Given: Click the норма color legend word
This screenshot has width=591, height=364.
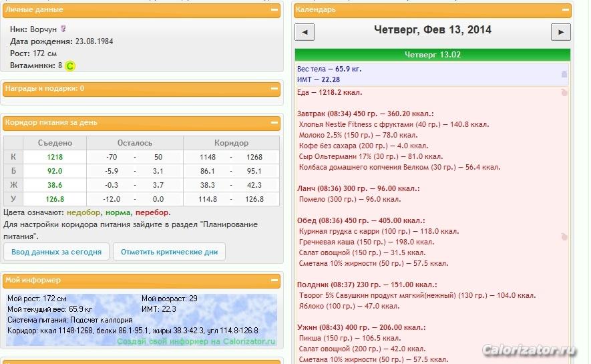Looking at the screenshot, I should point(118,212).
